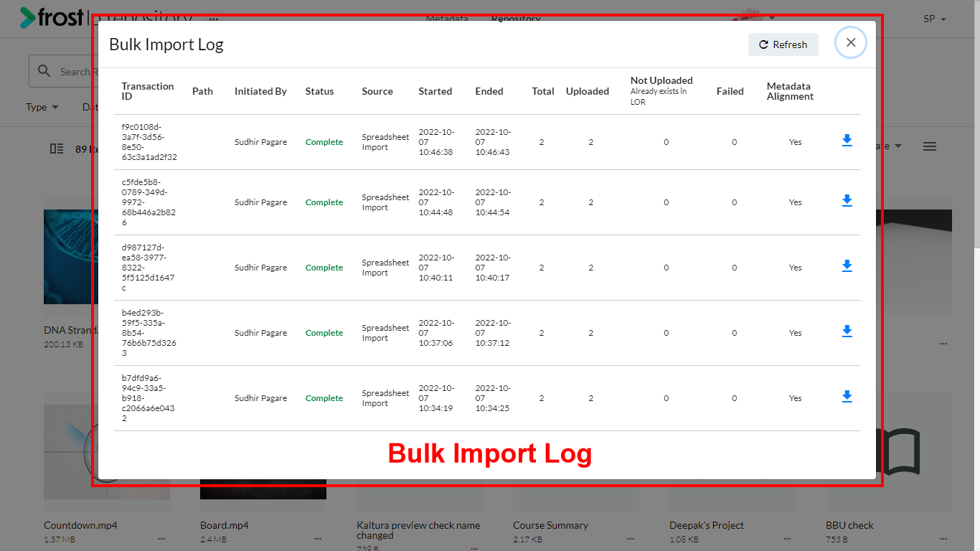The height and width of the screenshot is (551, 980).
Task: Click start time 2022-10-07 10:44:48
Action: (436, 202)
